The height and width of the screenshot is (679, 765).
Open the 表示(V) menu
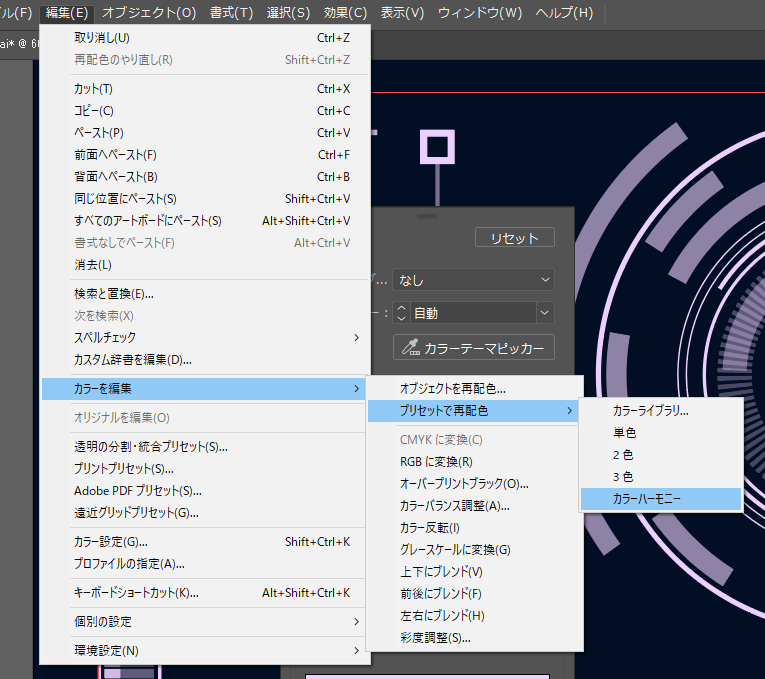(403, 12)
